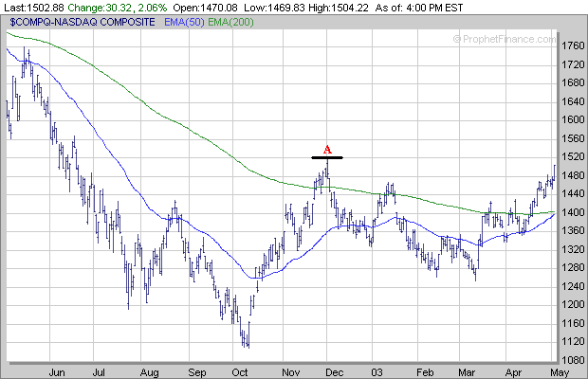Click the $COMPQ-NASDAQ COMPOSITE chart title

point(83,22)
